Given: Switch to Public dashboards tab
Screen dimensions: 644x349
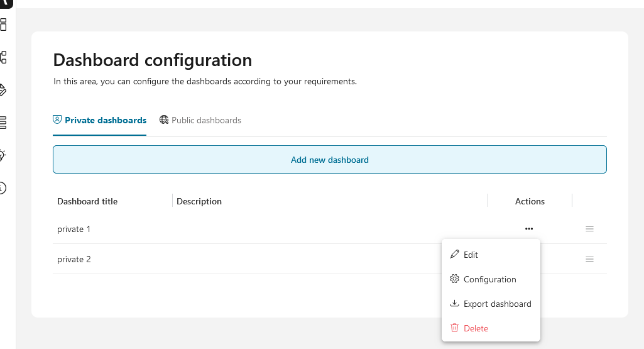Looking at the screenshot, I should tap(200, 120).
